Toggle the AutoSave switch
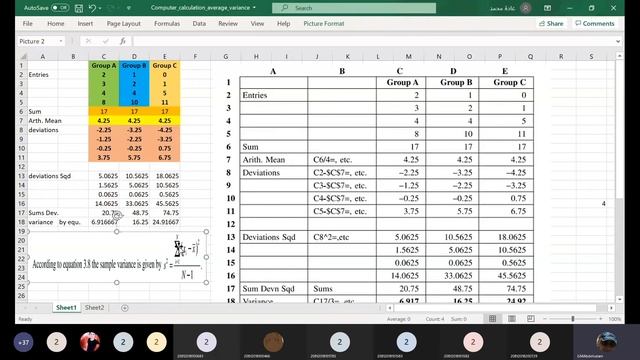This screenshot has width=640, height=360. (x=60, y=8)
